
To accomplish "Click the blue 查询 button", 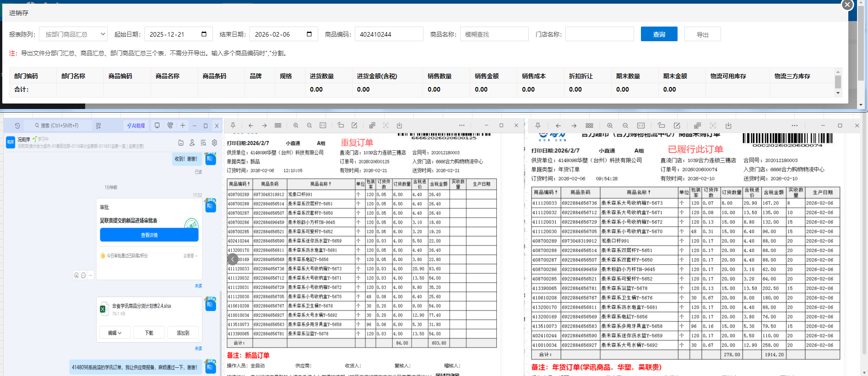I will pyautogui.click(x=659, y=34).
